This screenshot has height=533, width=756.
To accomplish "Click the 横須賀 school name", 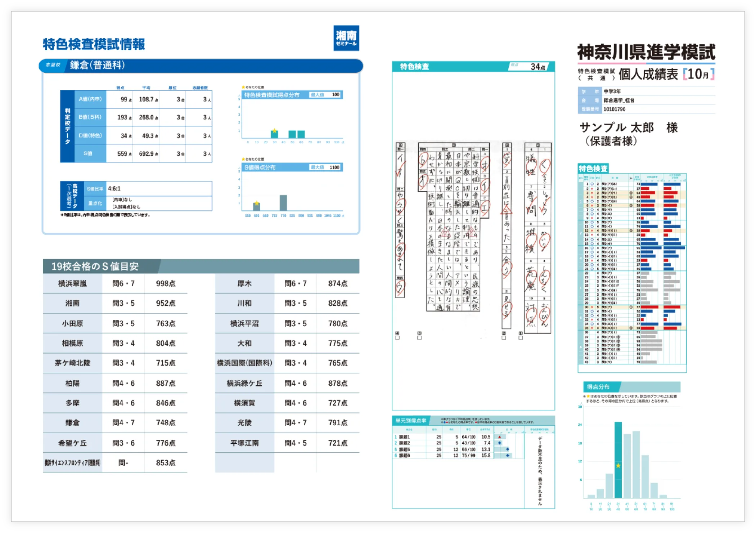I will (x=244, y=403).
